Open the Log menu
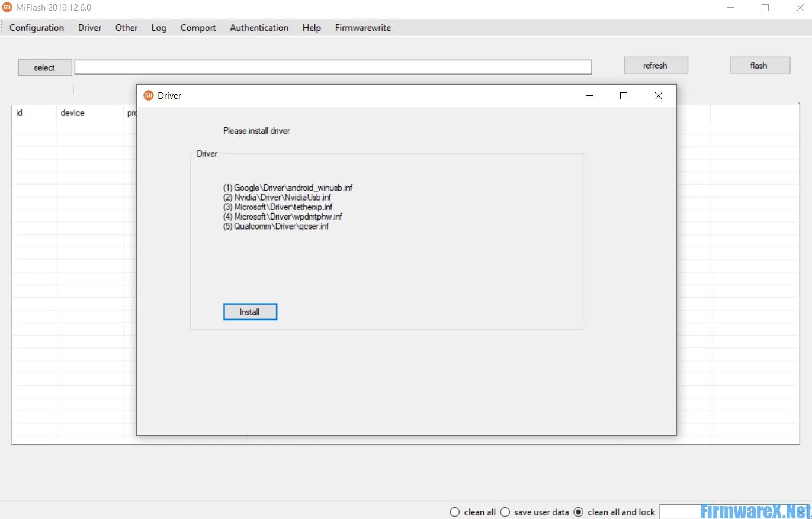 click(x=159, y=27)
